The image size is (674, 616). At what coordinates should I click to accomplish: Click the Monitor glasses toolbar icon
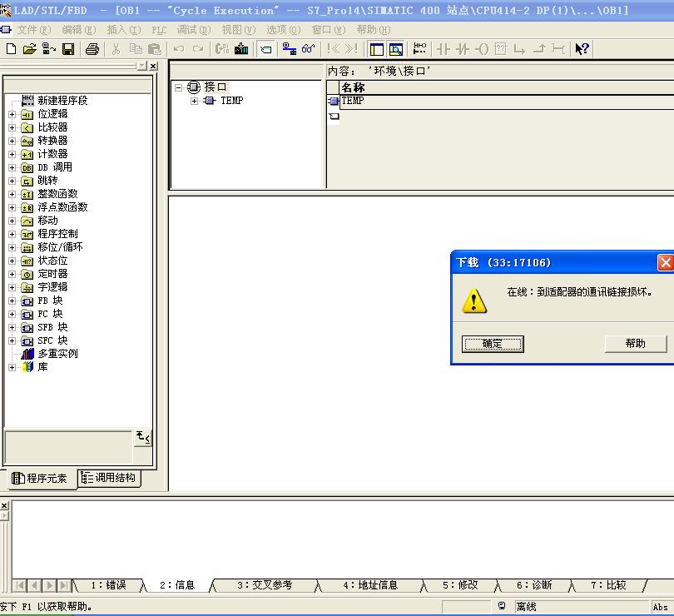(309, 49)
